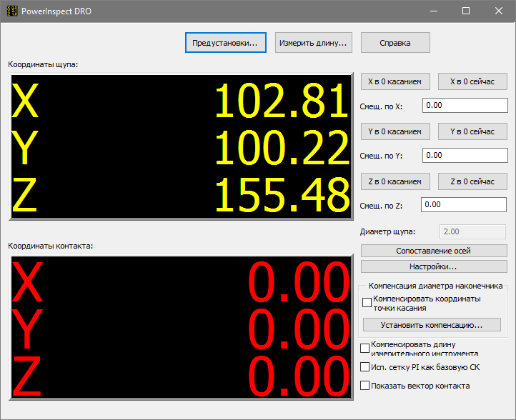
Task: Click the Y в 0 сейчас button
Action: (472, 131)
